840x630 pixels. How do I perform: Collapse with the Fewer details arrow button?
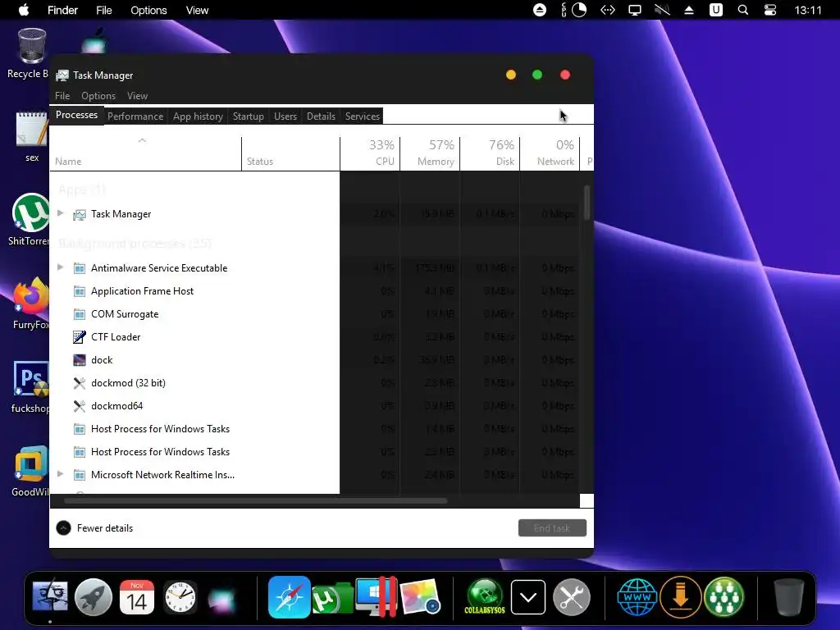click(x=63, y=528)
